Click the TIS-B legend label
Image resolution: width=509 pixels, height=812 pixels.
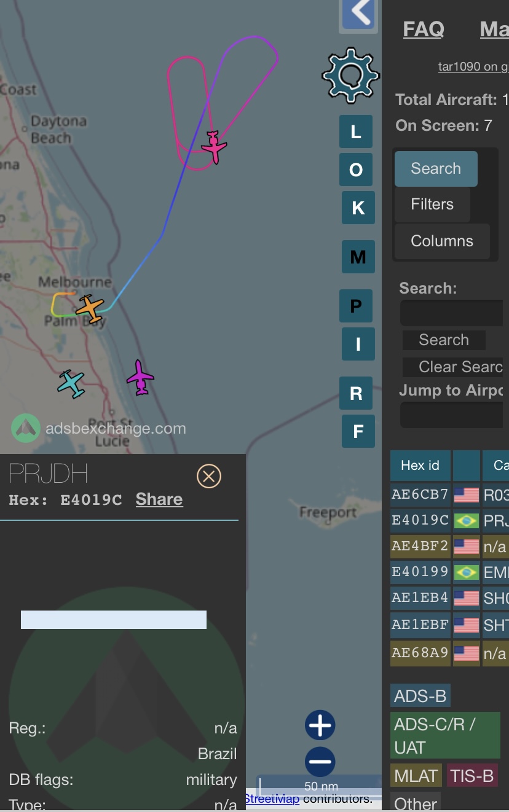[472, 776]
